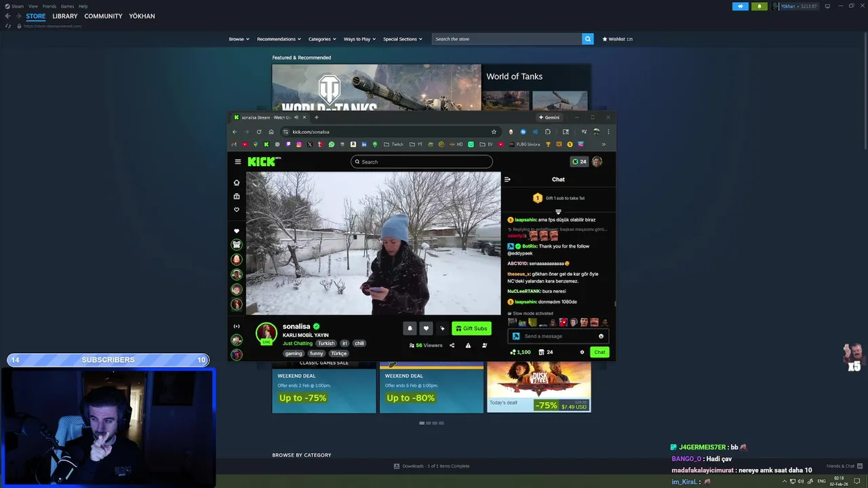
Task: Follow sonalisa with the heart button
Action: click(426, 328)
